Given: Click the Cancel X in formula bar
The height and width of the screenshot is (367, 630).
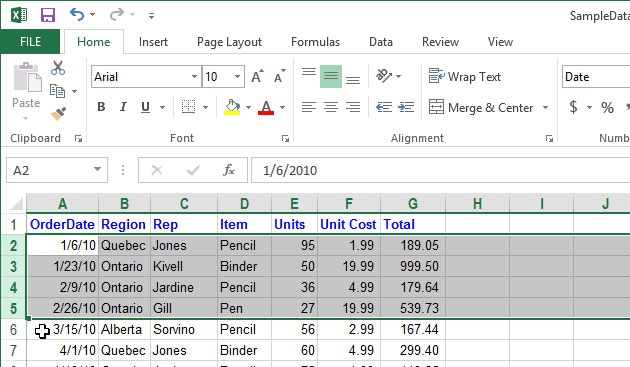Looking at the screenshot, I should (157, 170).
